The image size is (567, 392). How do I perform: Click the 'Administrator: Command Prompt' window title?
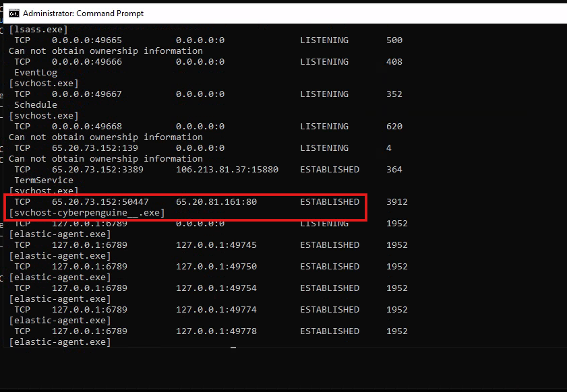click(83, 13)
